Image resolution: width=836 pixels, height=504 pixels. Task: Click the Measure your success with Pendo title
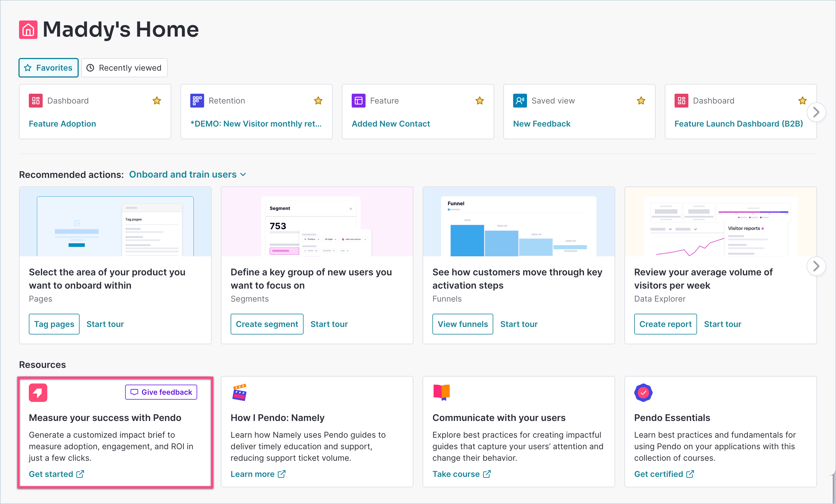coord(105,418)
